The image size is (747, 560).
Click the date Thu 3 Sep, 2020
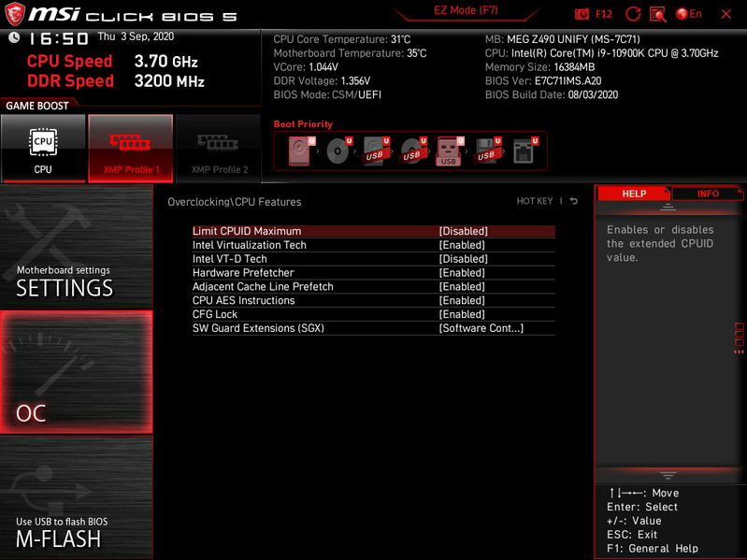pos(136,36)
